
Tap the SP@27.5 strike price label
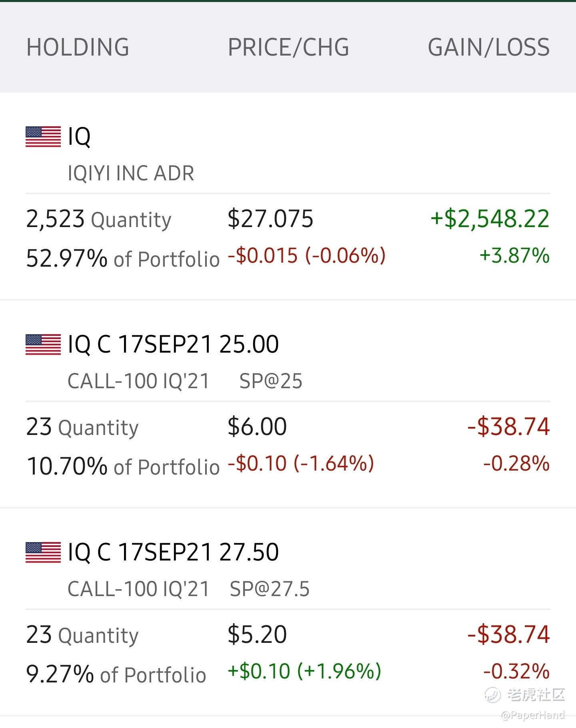[x=270, y=589]
